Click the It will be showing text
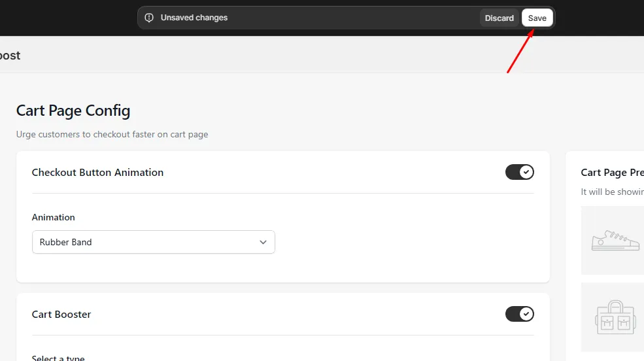Viewport: 644px width, 361px height. 613,192
